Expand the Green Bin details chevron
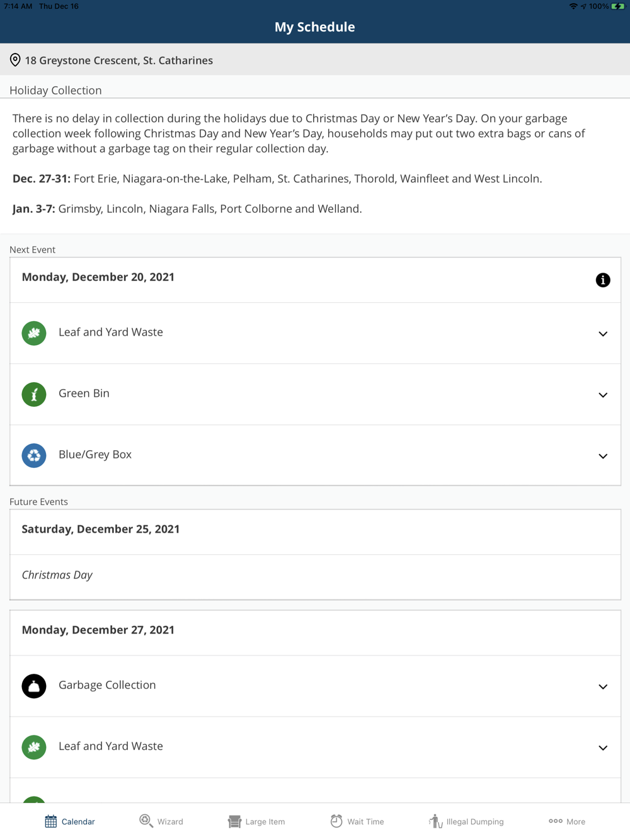This screenshot has width=630, height=840. pos(603,395)
